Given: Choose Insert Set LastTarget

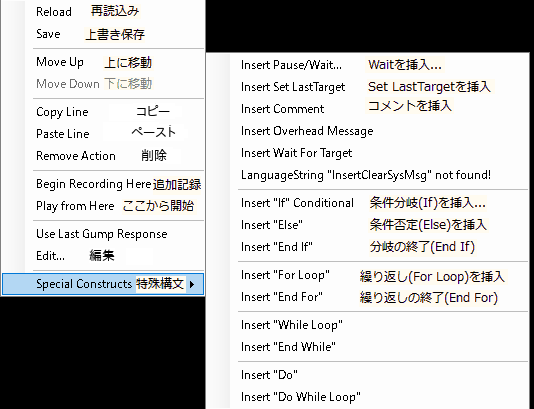Looking at the screenshot, I should 367,87.
